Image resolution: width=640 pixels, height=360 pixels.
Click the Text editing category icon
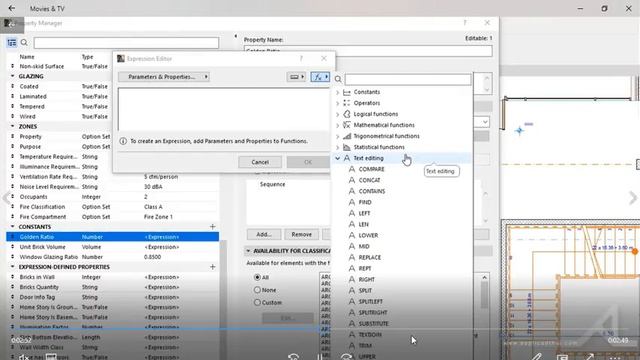[x=347, y=158]
